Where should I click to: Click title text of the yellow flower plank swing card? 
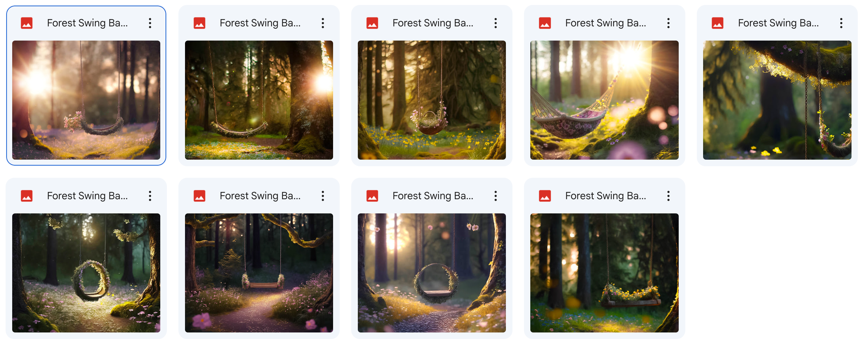coord(605,196)
